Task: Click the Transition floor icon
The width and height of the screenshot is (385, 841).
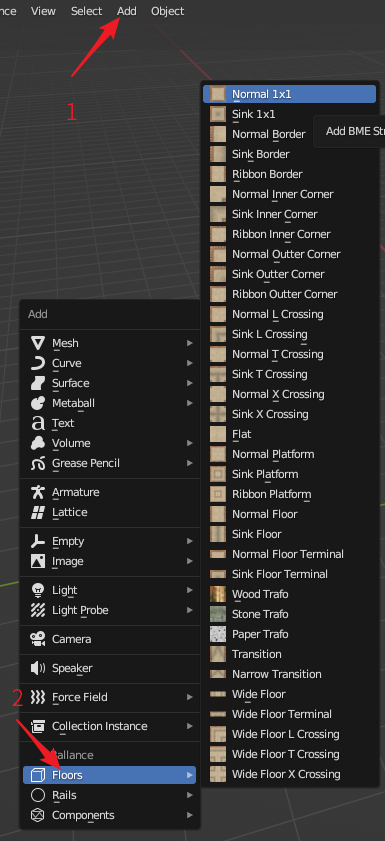Action: tap(218, 654)
